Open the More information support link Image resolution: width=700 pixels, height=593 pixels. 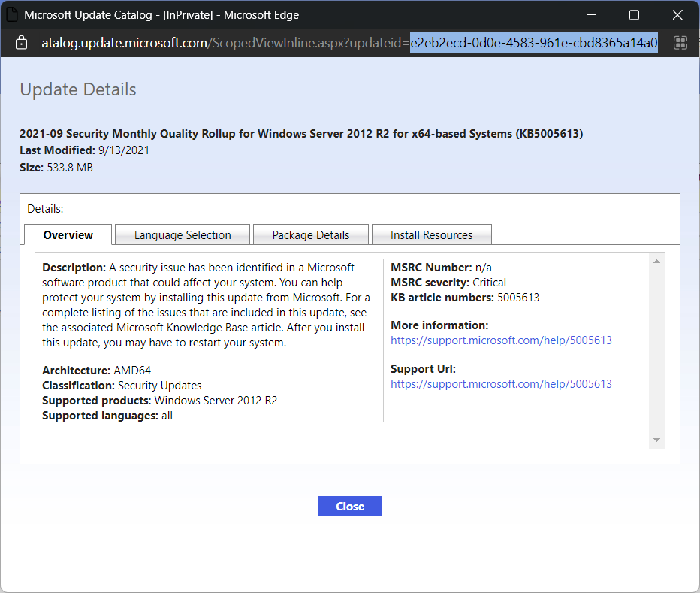click(501, 340)
